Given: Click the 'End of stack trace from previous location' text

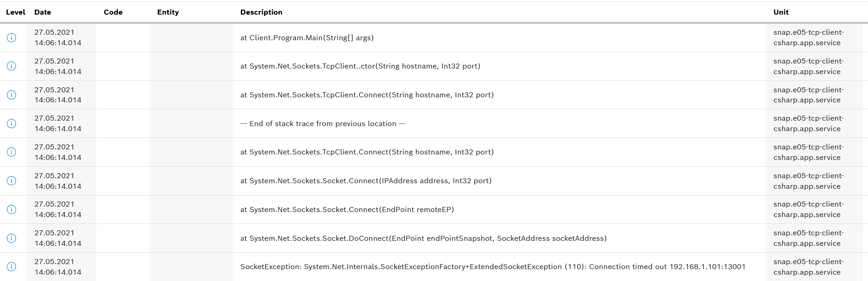Looking at the screenshot, I should [x=323, y=124].
